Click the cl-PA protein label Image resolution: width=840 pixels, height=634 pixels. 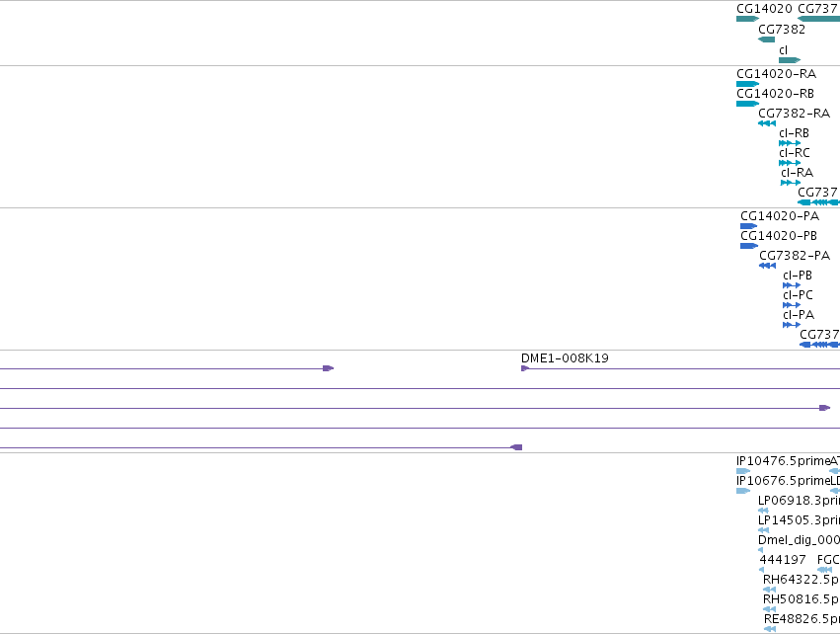pyautogui.click(x=799, y=315)
